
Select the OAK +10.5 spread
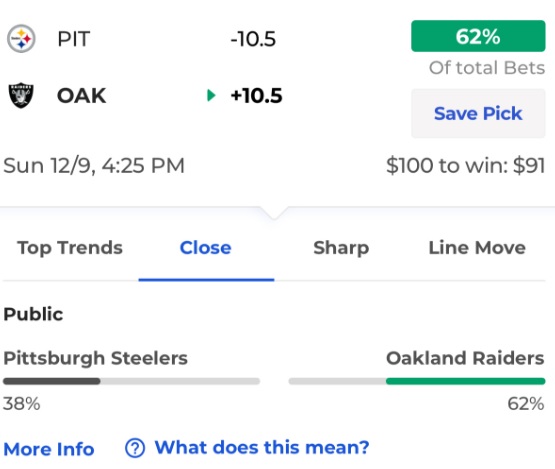coord(256,96)
